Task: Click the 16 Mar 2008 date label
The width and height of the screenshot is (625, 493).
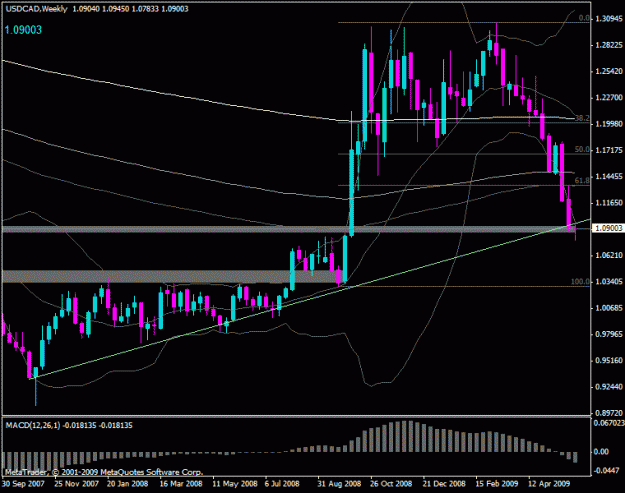Action: (181, 484)
